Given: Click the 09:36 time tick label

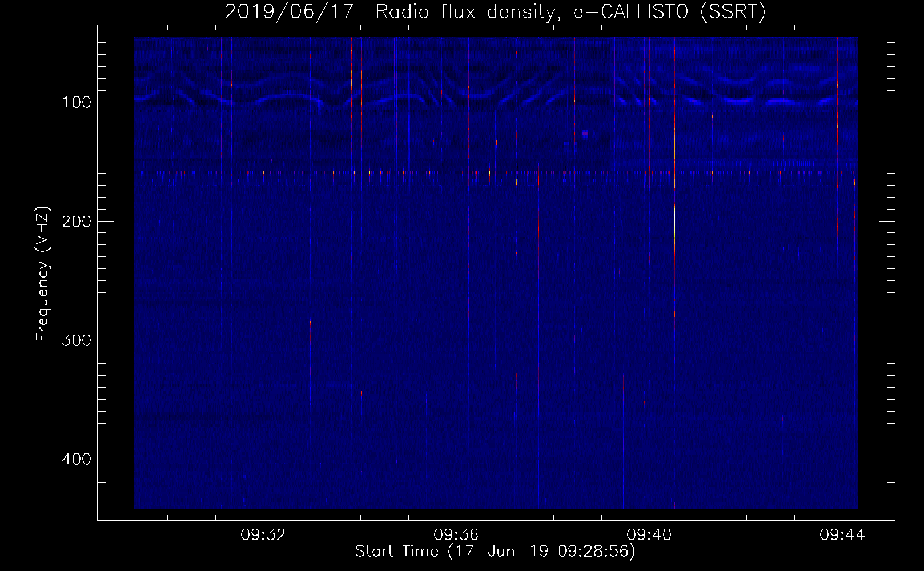Looking at the screenshot, I should click(456, 535).
